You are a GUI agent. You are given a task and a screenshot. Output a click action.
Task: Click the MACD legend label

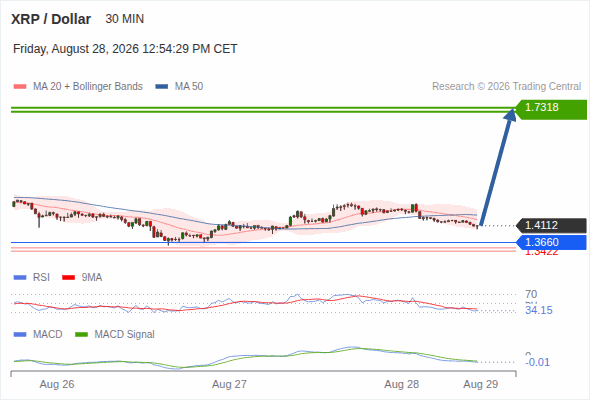point(48,335)
